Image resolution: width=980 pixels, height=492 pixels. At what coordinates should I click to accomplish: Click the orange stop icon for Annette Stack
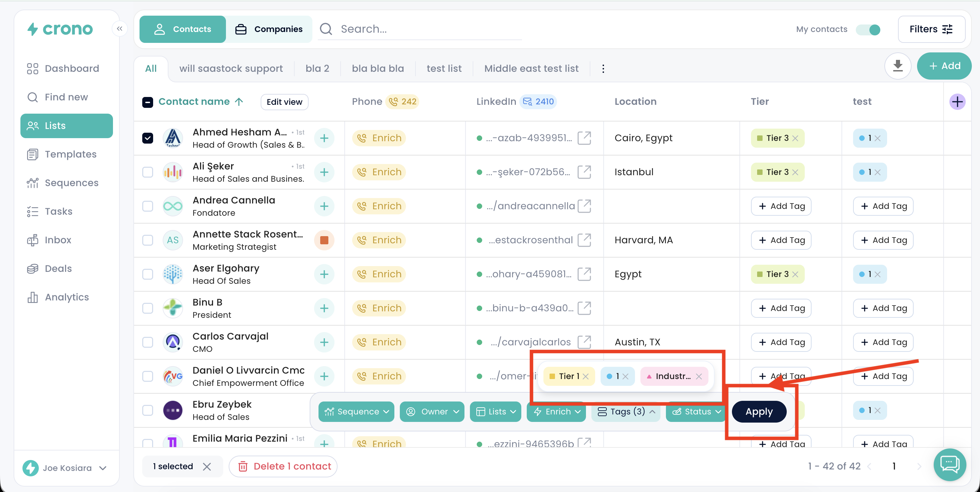pos(324,240)
